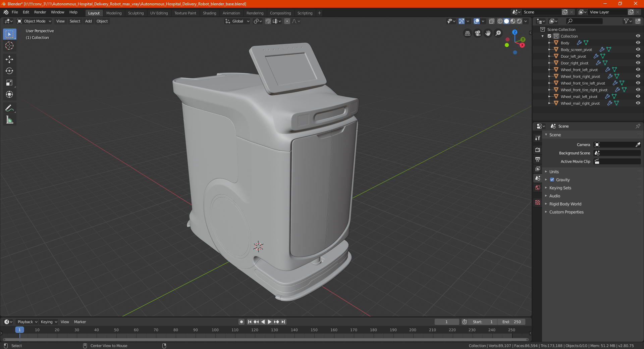Open the Render properties tab
The height and width of the screenshot is (349, 644).
(x=538, y=150)
